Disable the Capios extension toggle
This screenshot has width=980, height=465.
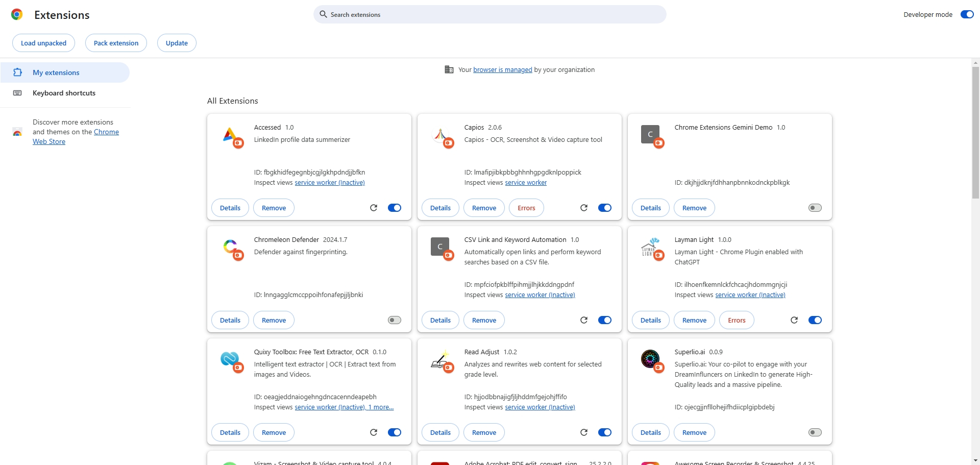point(605,208)
